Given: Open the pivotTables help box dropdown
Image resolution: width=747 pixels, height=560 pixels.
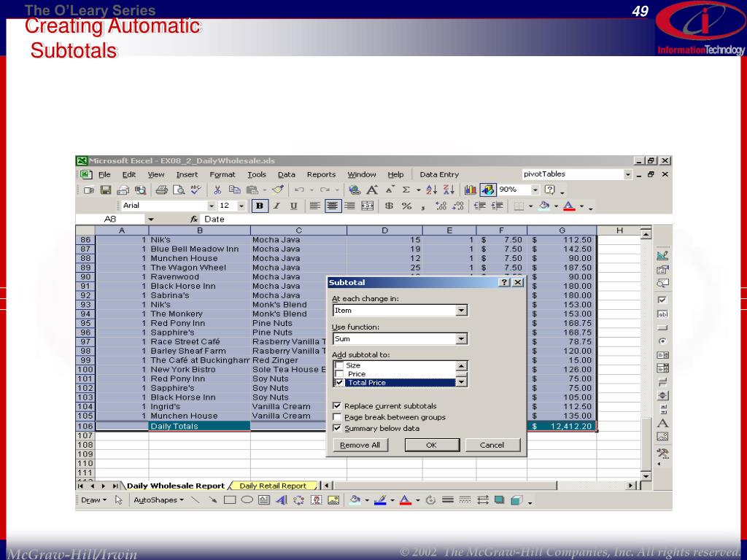Looking at the screenshot, I should 627,175.
